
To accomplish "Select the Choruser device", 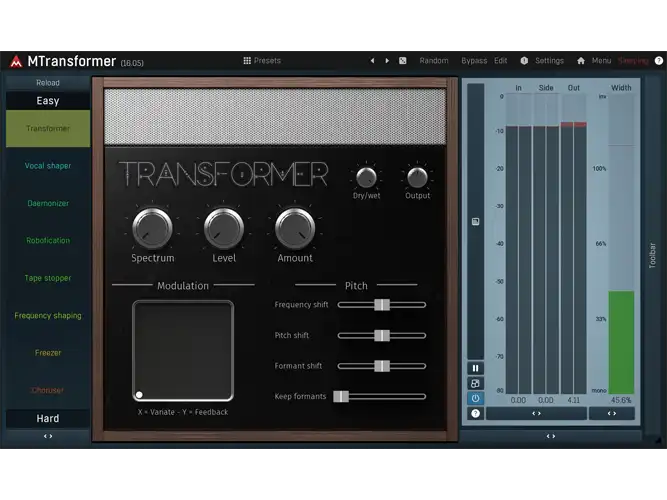I will pyautogui.click(x=48, y=390).
